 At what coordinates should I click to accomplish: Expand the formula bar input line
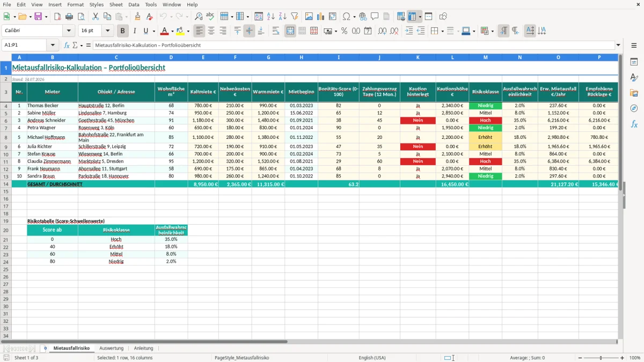618,46
